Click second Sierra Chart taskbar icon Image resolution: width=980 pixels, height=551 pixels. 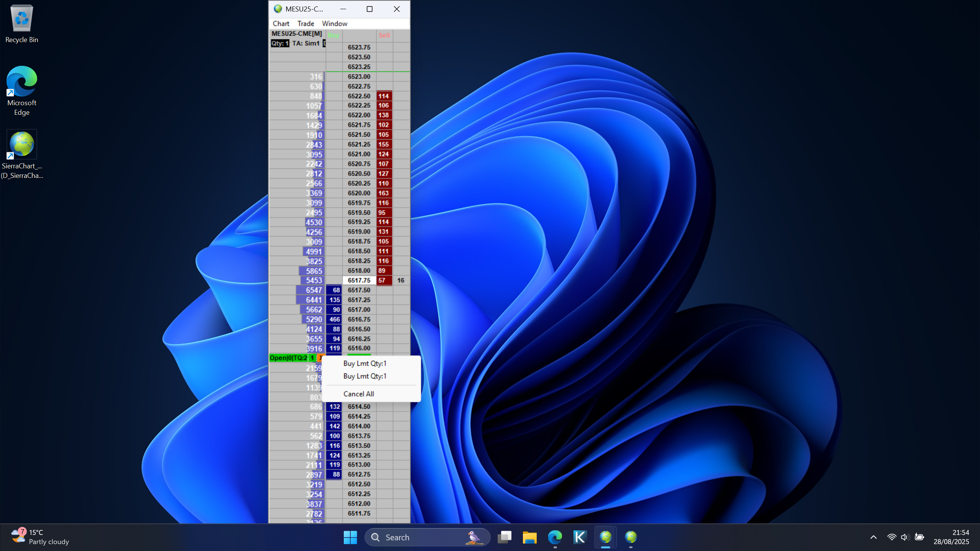(630, 537)
